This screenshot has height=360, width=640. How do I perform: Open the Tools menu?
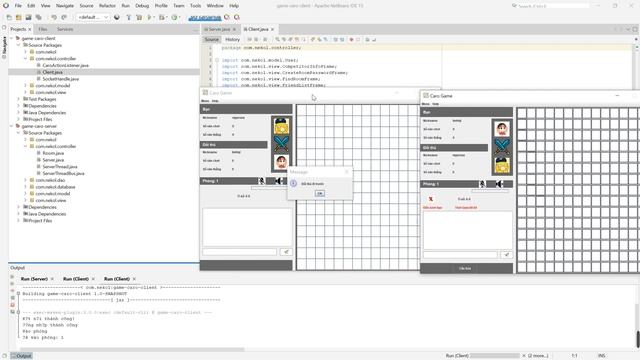click(x=196, y=6)
